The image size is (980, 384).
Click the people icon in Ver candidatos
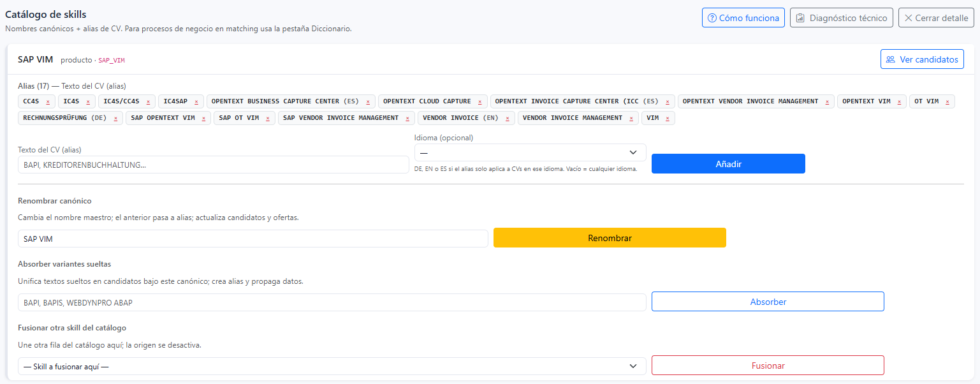(x=891, y=59)
